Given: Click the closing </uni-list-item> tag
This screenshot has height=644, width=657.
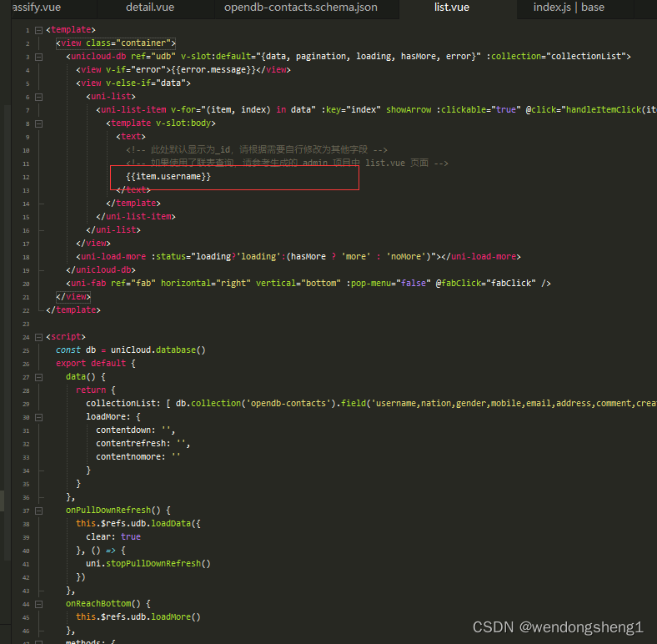Looking at the screenshot, I should tap(136, 217).
